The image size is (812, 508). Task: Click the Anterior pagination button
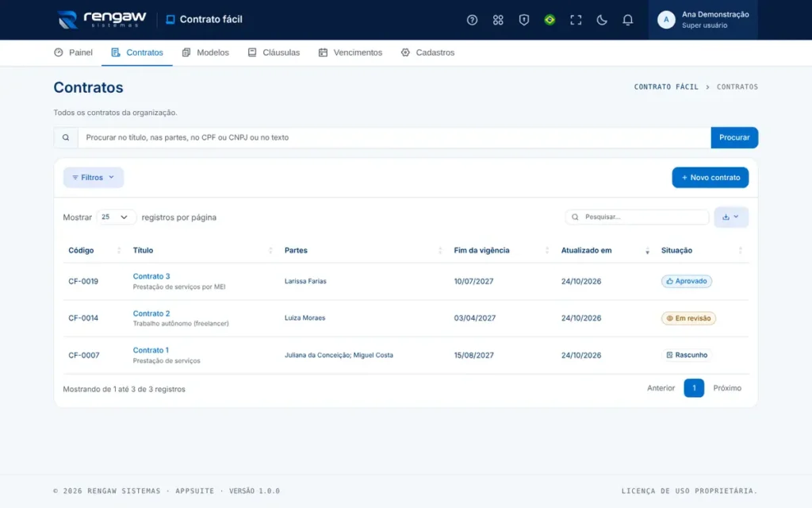click(661, 388)
